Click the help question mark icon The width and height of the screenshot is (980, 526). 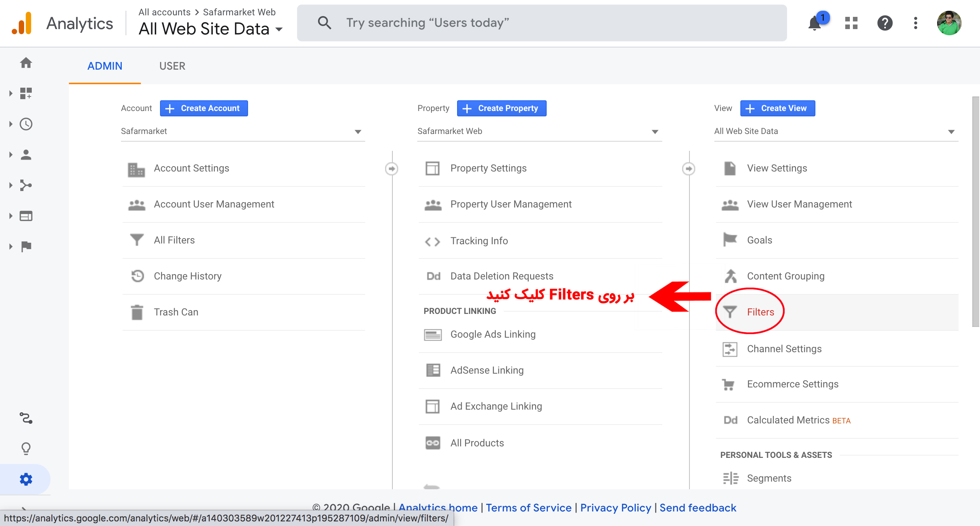885,23
